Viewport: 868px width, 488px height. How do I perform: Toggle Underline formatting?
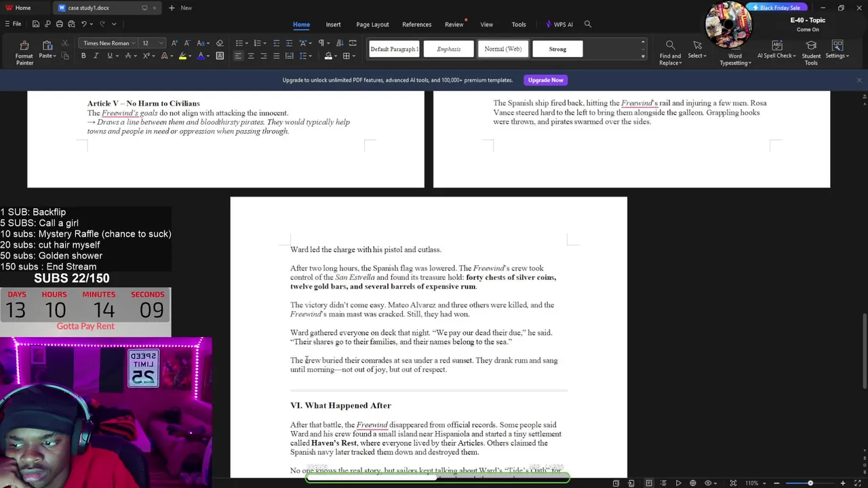(109, 56)
